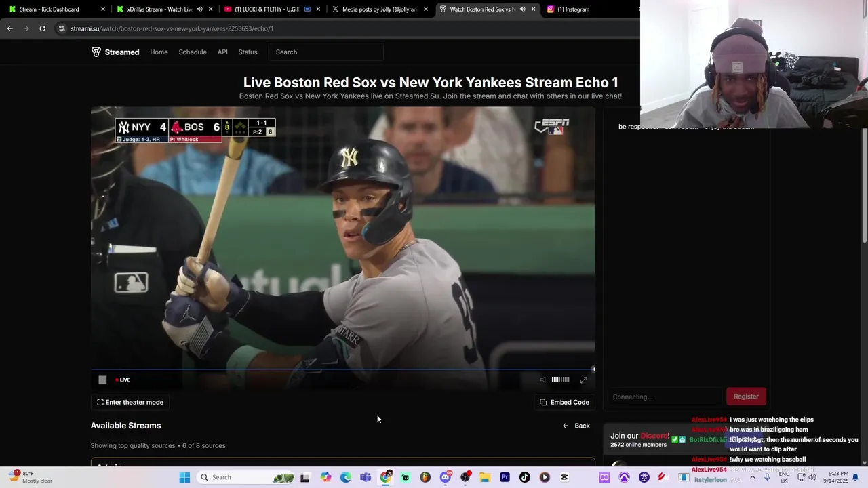Open File Explorer from taskbar
Screen dimensions: 868x488
coord(485,477)
